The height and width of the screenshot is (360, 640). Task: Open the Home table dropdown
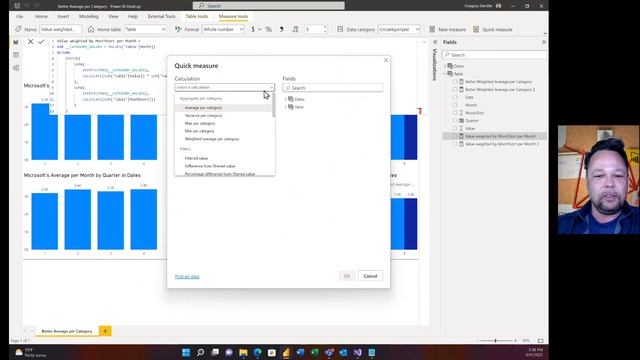click(x=146, y=29)
